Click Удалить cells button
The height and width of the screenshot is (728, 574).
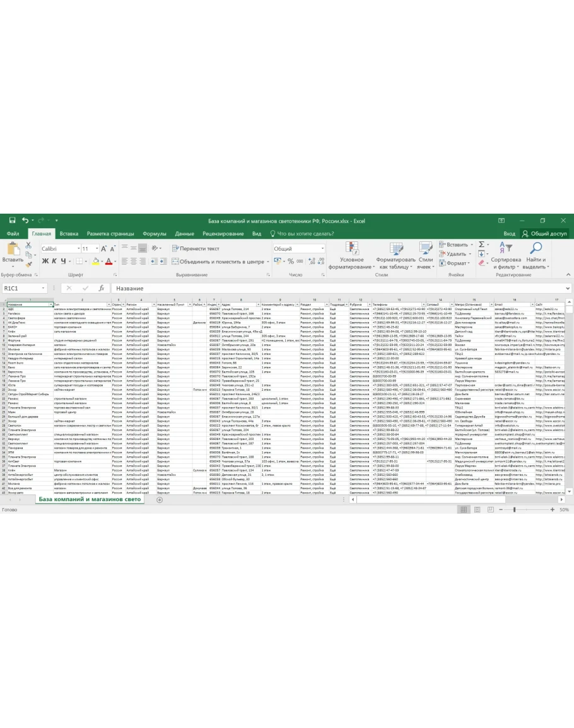click(453, 254)
